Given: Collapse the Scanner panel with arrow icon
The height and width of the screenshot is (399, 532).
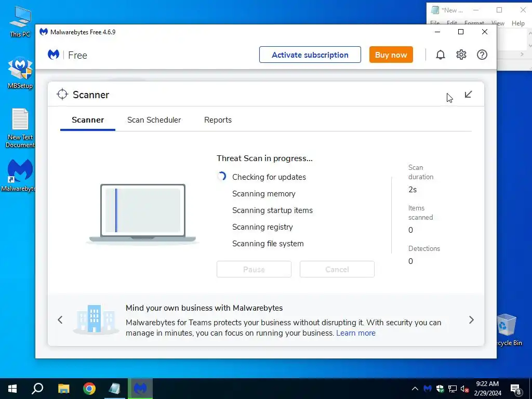Looking at the screenshot, I should coord(468,95).
